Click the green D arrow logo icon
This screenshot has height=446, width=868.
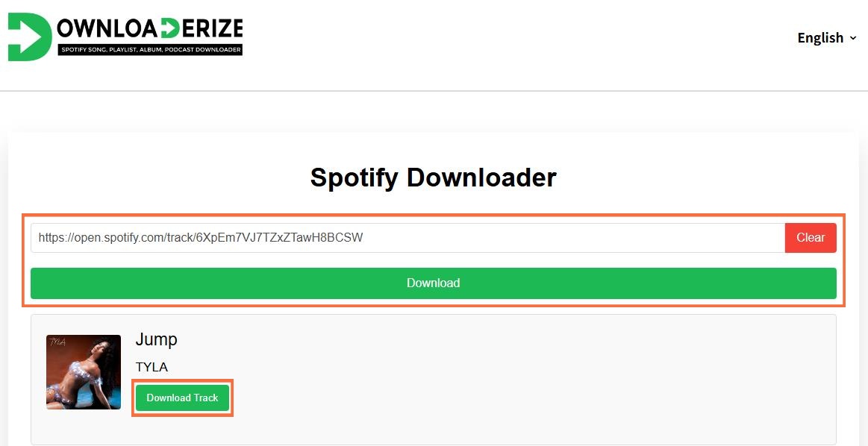tap(28, 36)
